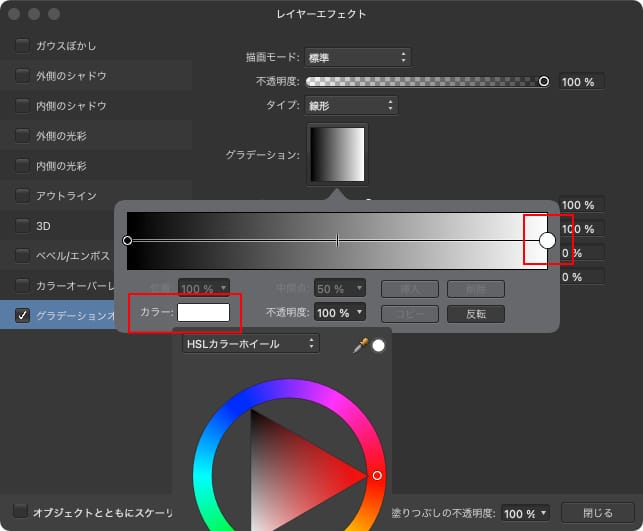Screen dimensions: 643x531
Task: Enable オブジェクトとともにスケール checkbox
Action: click(20, 511)
